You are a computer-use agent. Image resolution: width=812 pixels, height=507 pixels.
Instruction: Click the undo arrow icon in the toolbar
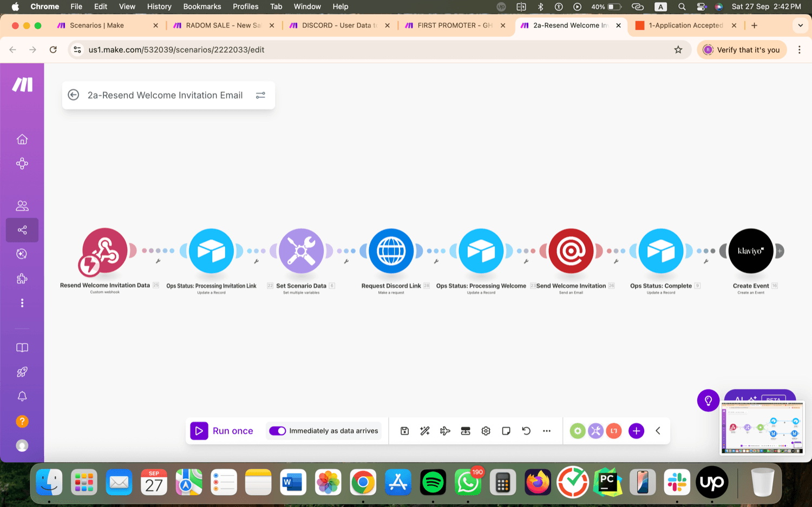click(x=526, y=431)
